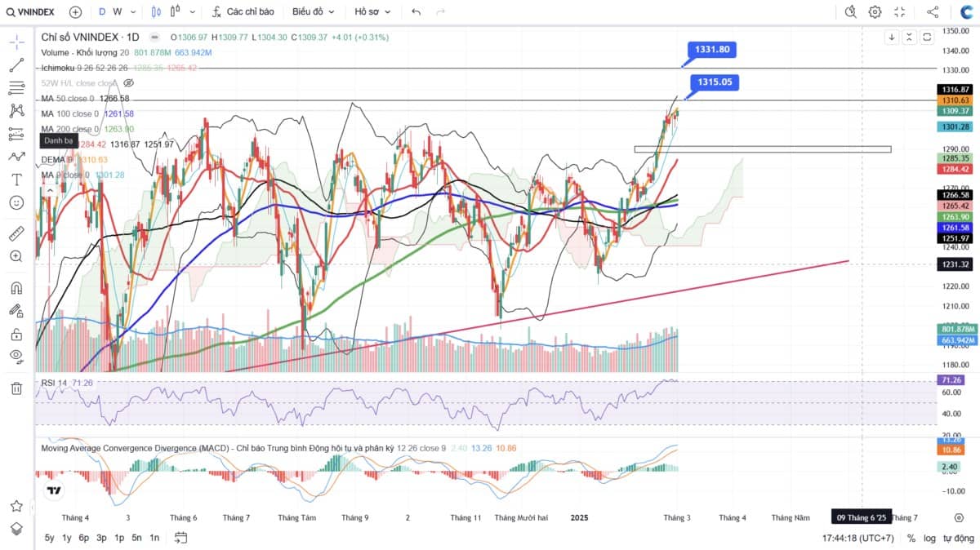This screenshot has height=550, width=980.
Task: Open chart settings gear in top toolbar
Action: [x=875, y=12]
